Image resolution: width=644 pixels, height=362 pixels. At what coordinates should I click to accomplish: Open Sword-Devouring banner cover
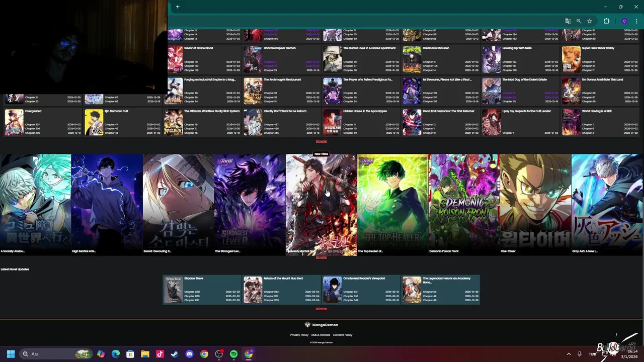[x=178, y=205]
